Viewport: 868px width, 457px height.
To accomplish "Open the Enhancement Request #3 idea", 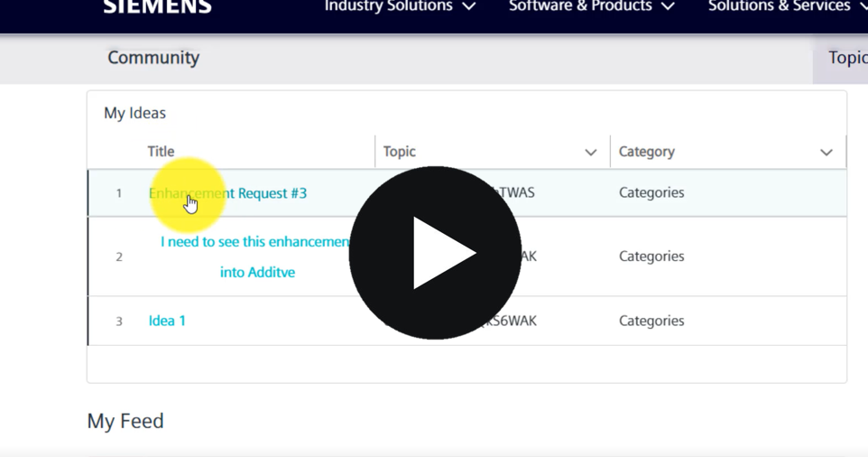I will point(228,193).
